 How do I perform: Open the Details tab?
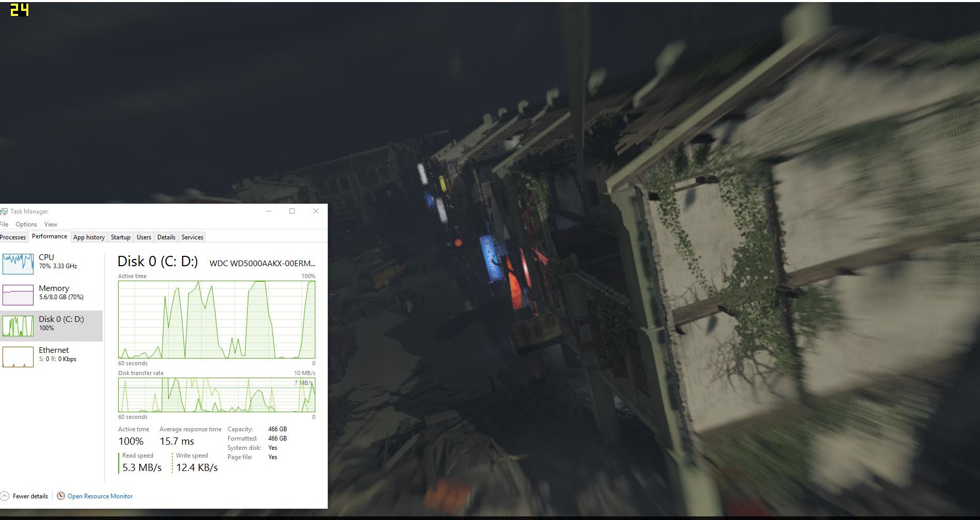click(x=166, y=237)
